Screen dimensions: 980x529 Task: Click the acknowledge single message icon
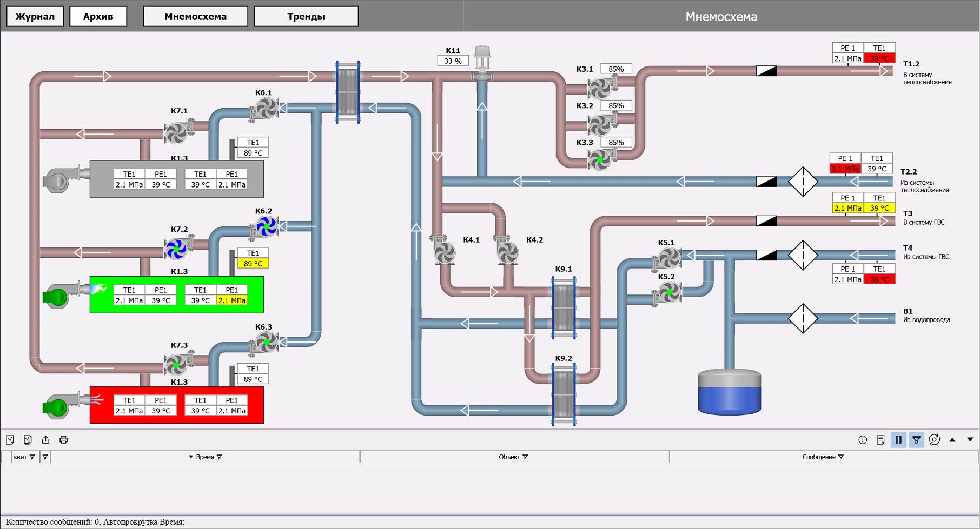[x=10, y=440]
